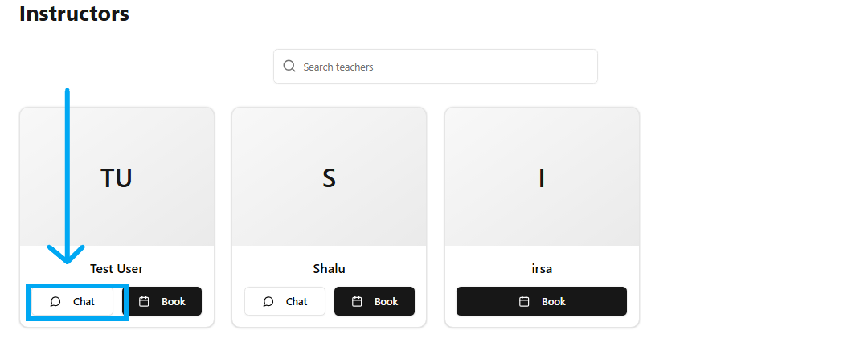The width and height of the screenshot is (868, 359).
Task: Click the calendar icon in Test User's Book button
Action: 144,302
